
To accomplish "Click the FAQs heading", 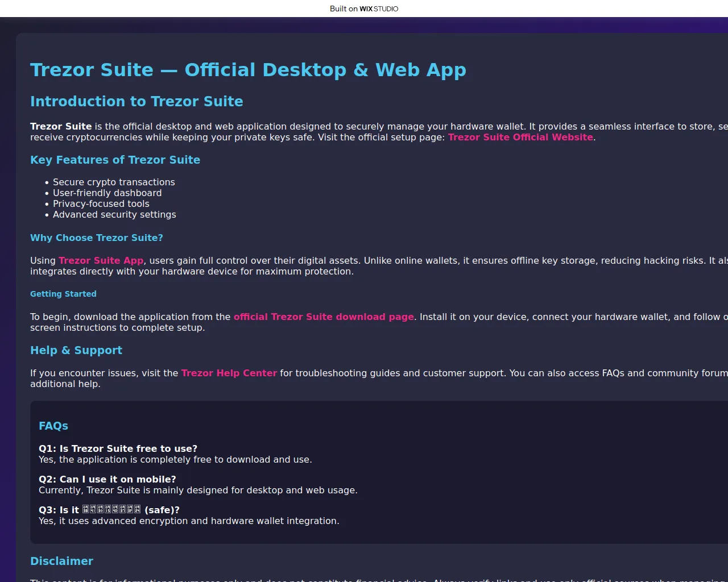I will 53,426.
